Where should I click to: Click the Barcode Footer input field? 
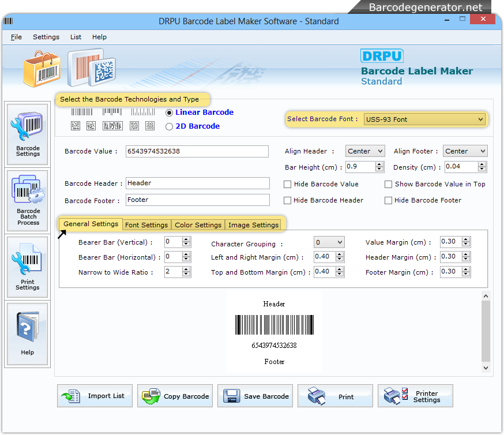198,200
